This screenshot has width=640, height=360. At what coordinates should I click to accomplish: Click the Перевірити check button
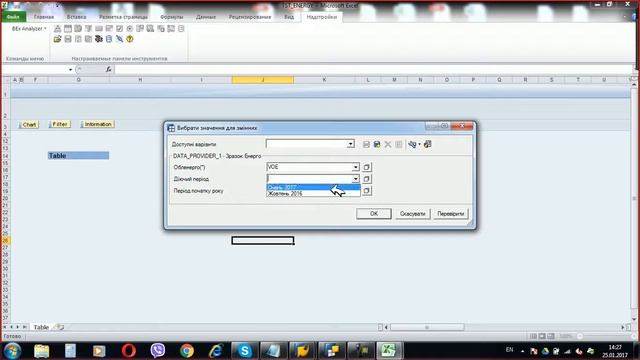point(451,213)
